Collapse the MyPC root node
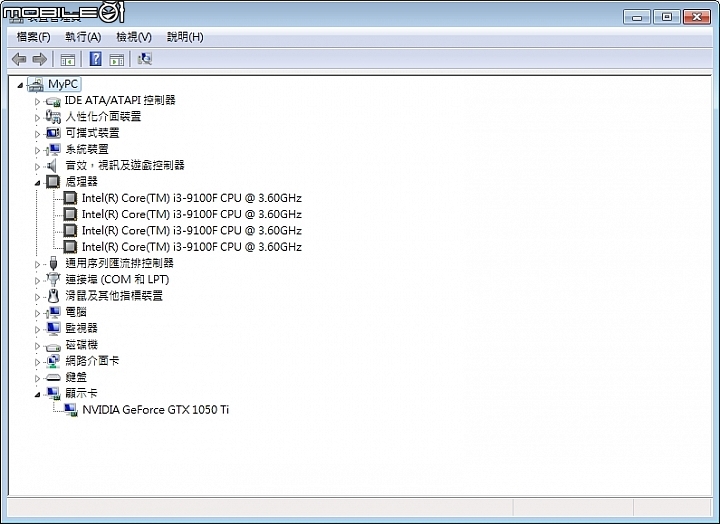Screen dimensions: 720x524 click(20, 85)
